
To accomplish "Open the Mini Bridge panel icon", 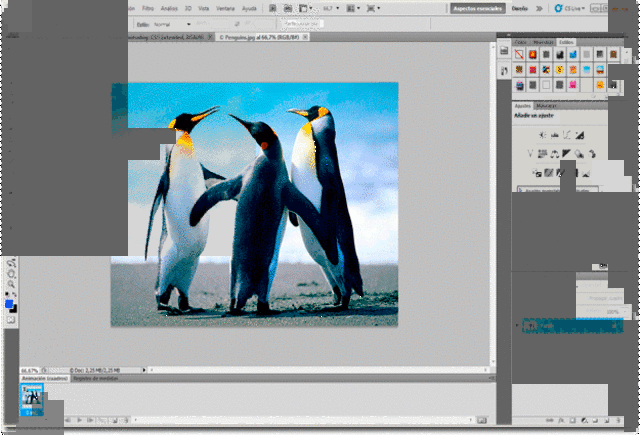I will pos(288,8).
